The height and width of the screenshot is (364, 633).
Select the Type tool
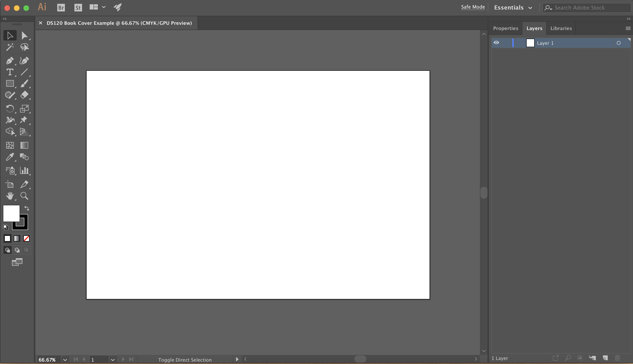click(x=10, y=72)
